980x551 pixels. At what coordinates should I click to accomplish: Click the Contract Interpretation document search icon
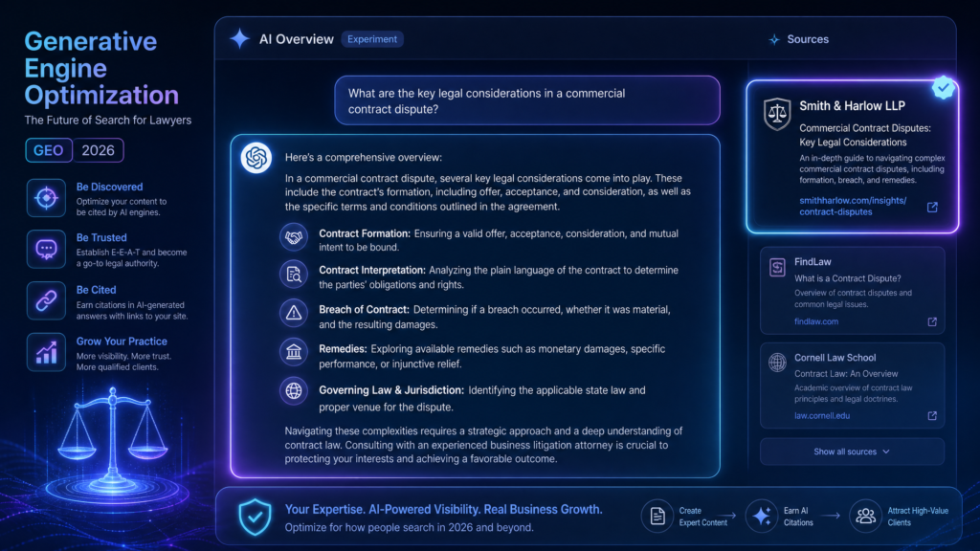point(294,275)
